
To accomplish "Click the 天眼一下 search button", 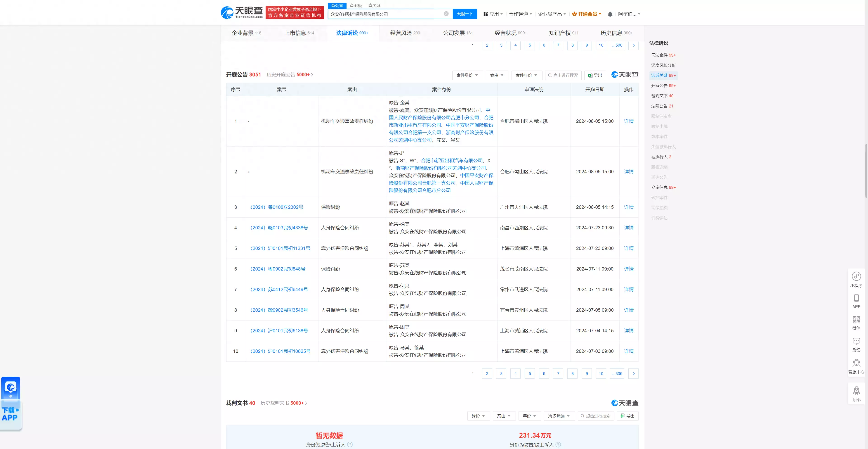I will 465,14.
